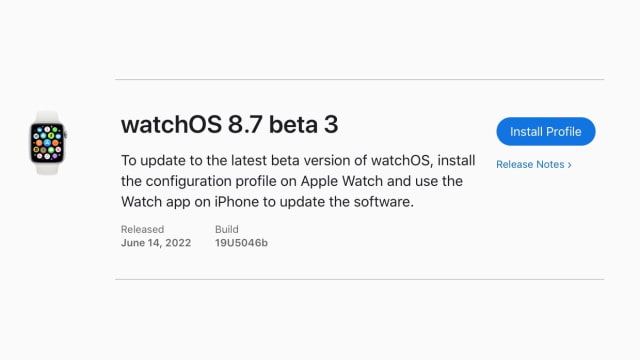
Task: Click the build number 19U5046b
Action: 241,243
